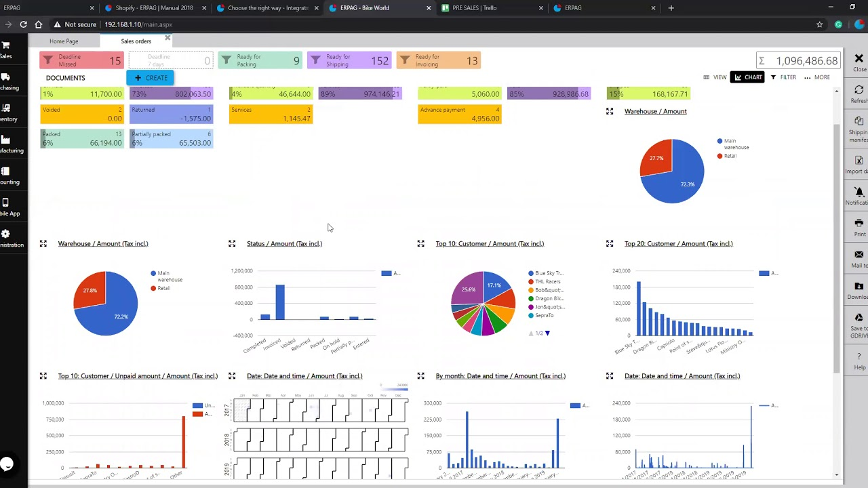This screenshot has height=488, width=868.
Task: Toggle the Deadline Missed filter
Action: pyautogui.click(x=81, y=60)
